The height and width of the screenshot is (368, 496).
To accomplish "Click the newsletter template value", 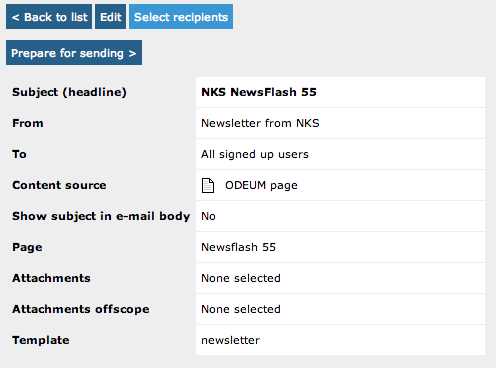I will [231, 340].
